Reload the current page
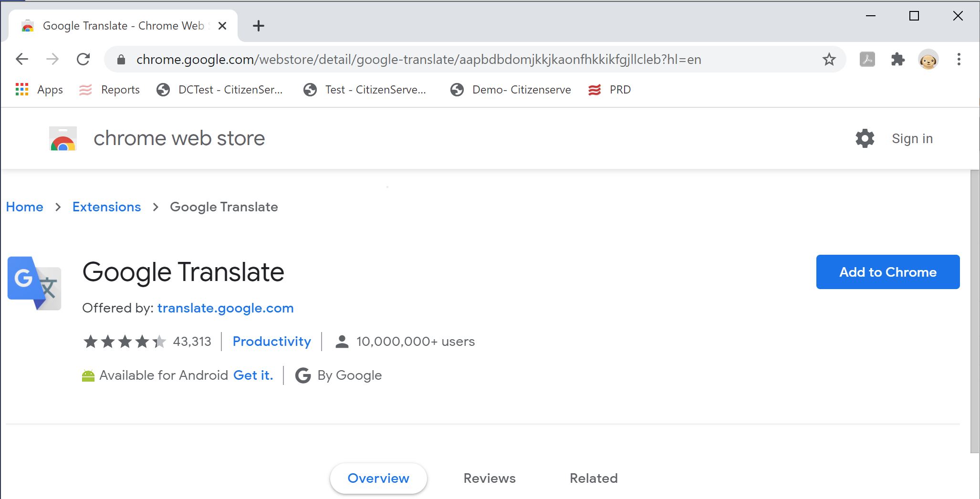Viewport: 980px width, 499px height. (x=83, y=59)
